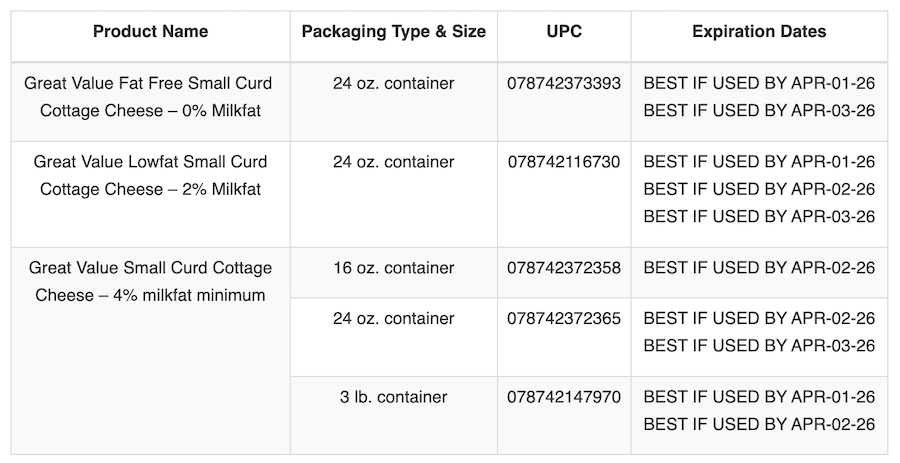Click APR-02-26 date in the Lowfat row

(x=759, y=189)
